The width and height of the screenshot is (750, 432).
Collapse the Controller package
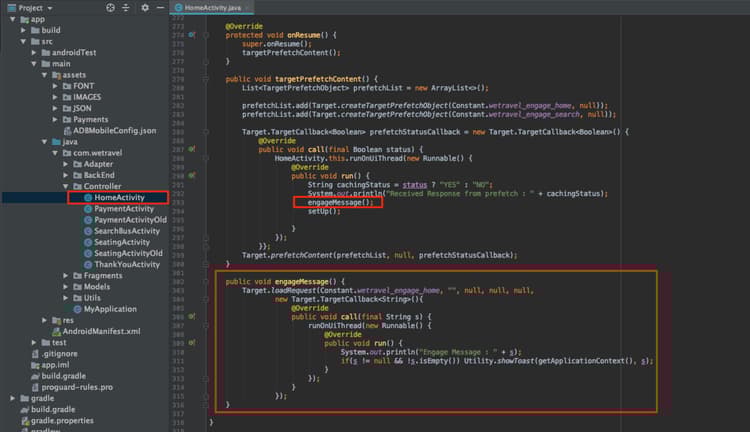coord(66,186)
